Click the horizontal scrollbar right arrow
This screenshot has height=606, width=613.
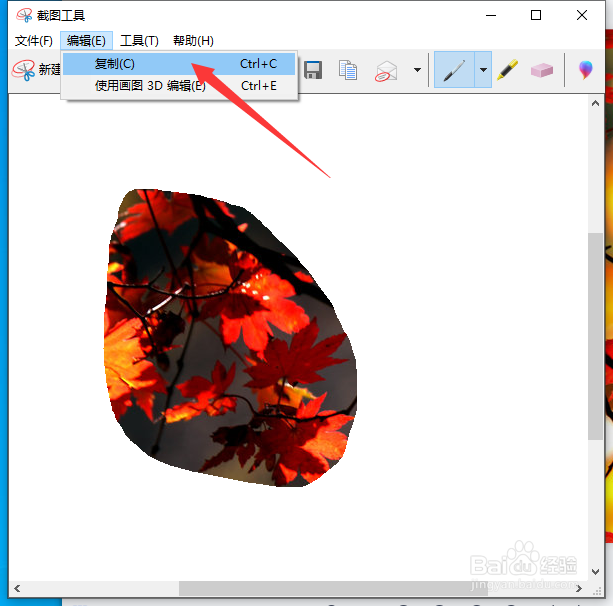[579, 588]
